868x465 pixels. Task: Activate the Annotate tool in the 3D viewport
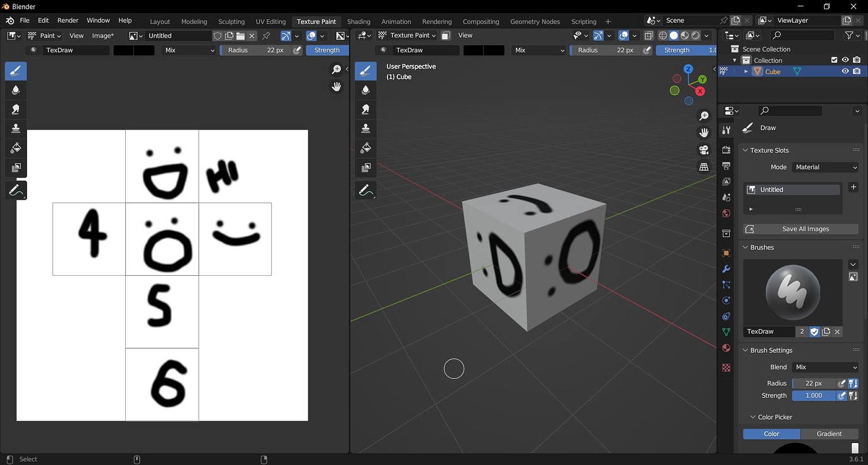pos(365,190)
